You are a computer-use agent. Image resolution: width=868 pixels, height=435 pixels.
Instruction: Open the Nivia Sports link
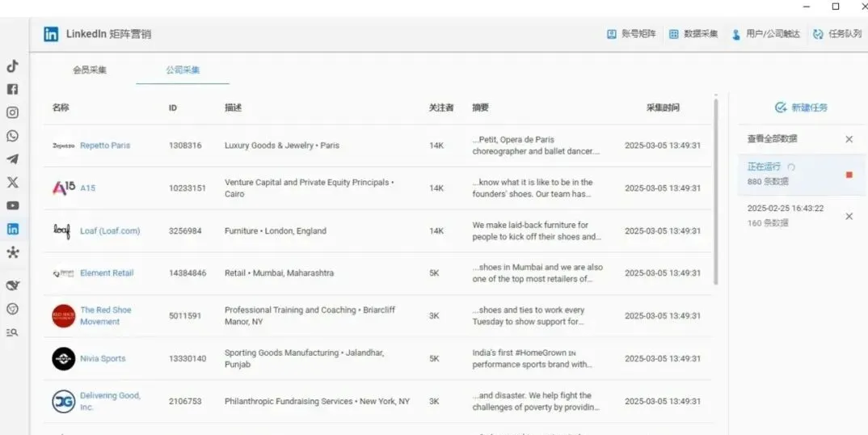[103, 358]
